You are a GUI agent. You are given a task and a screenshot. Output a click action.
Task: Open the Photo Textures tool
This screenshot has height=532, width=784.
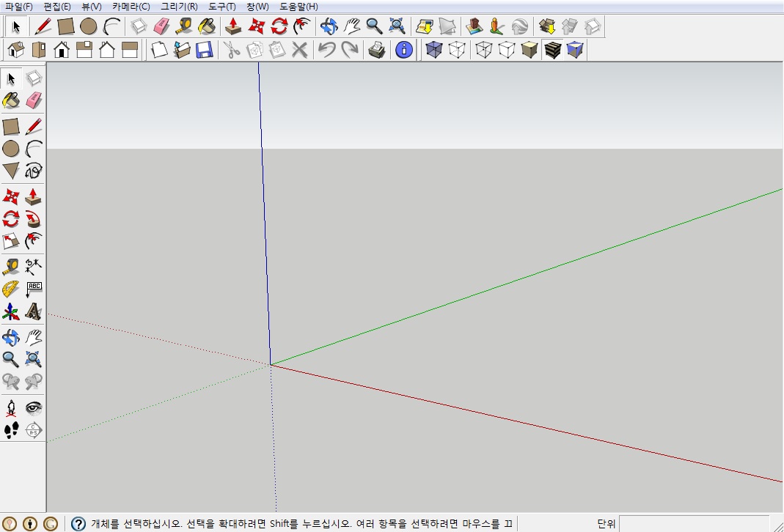tap(496, 26)
